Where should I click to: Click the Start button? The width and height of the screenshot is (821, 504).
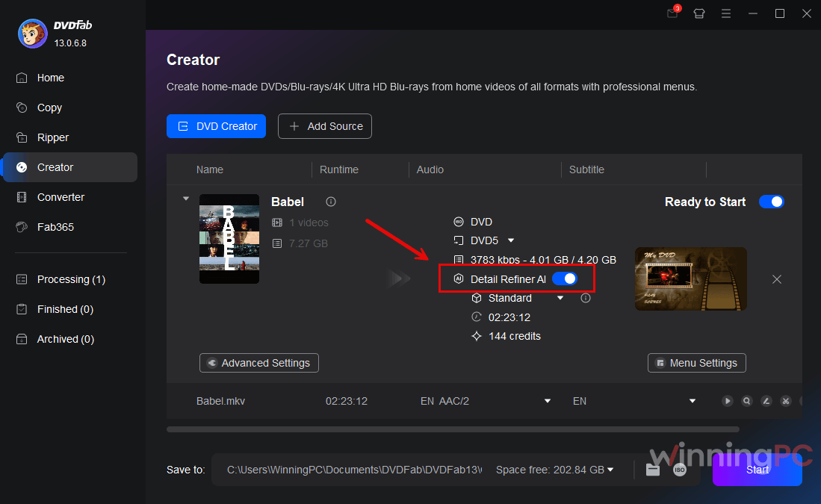(x=757, y=470)
